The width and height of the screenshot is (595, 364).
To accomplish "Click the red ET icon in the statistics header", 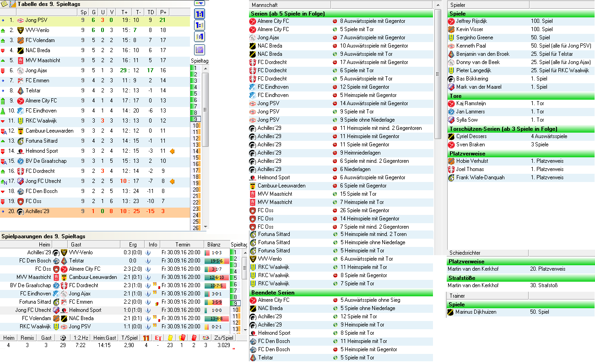I will [158, 337].
